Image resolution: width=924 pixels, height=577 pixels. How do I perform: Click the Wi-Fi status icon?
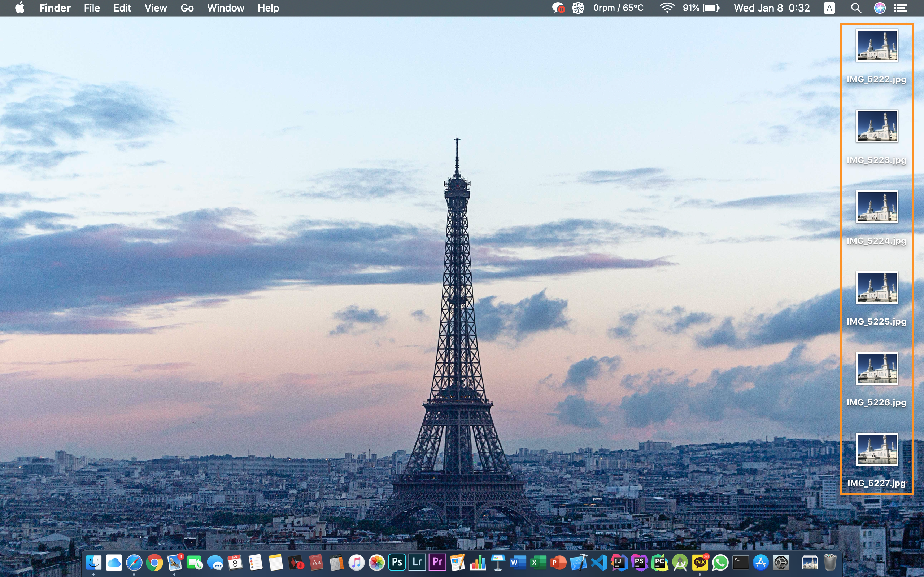coord(667,8)
